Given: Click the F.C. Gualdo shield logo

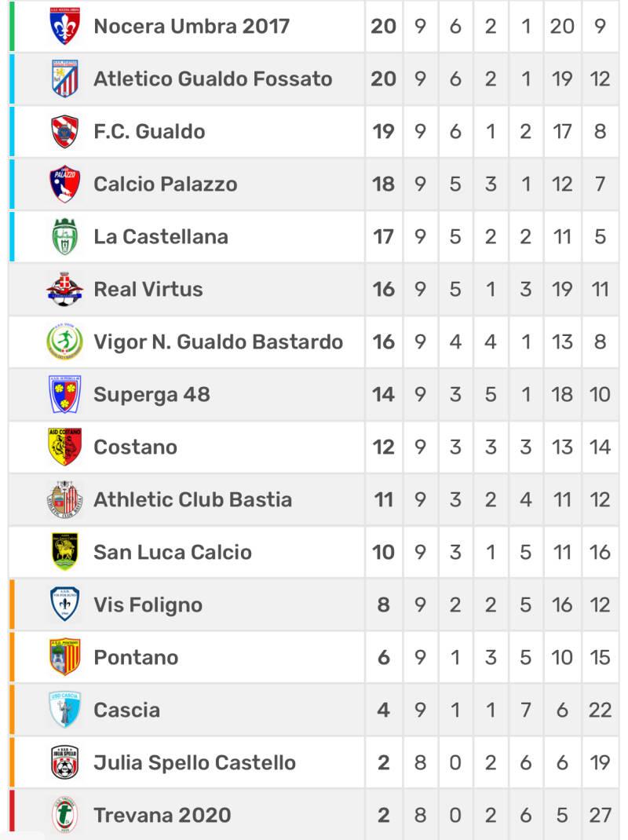Looking at the screenshot, I should coord(64,131).
